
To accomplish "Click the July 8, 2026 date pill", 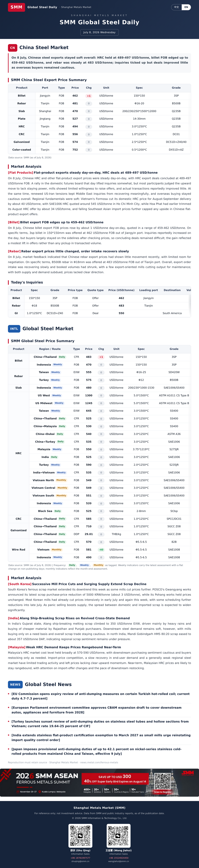I will (99, 32).
